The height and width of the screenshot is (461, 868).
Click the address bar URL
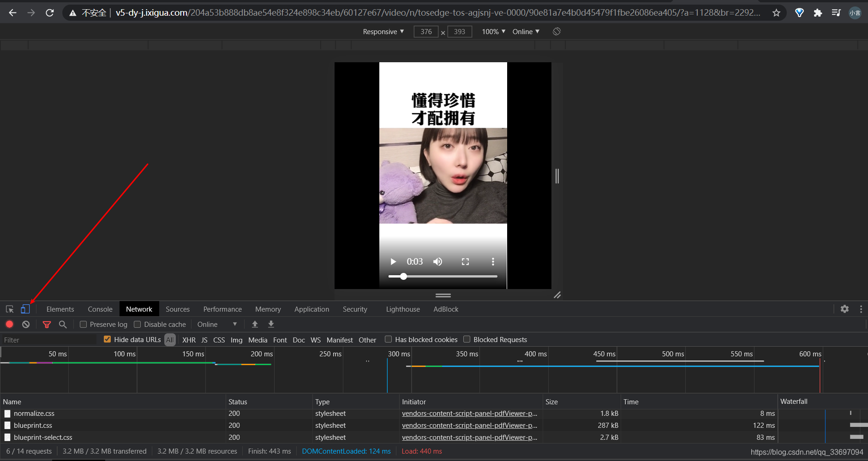[x=437, y=13]
